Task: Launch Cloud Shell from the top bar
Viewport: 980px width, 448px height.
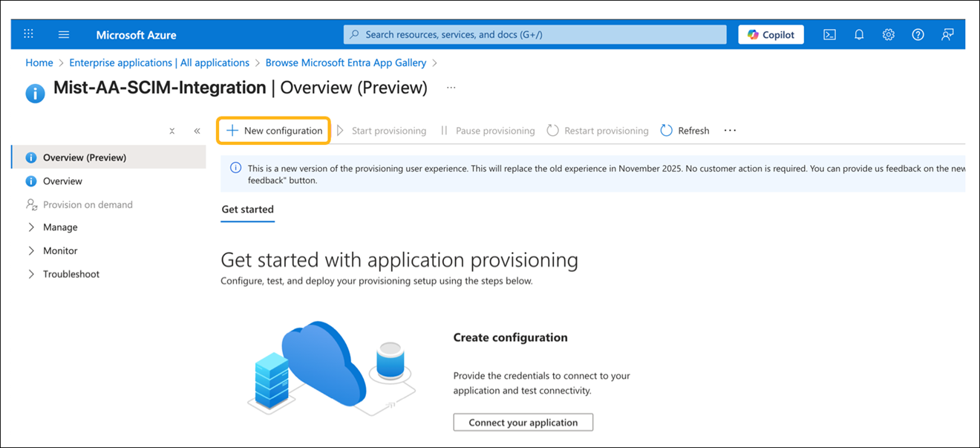Action: coord(830,34)
